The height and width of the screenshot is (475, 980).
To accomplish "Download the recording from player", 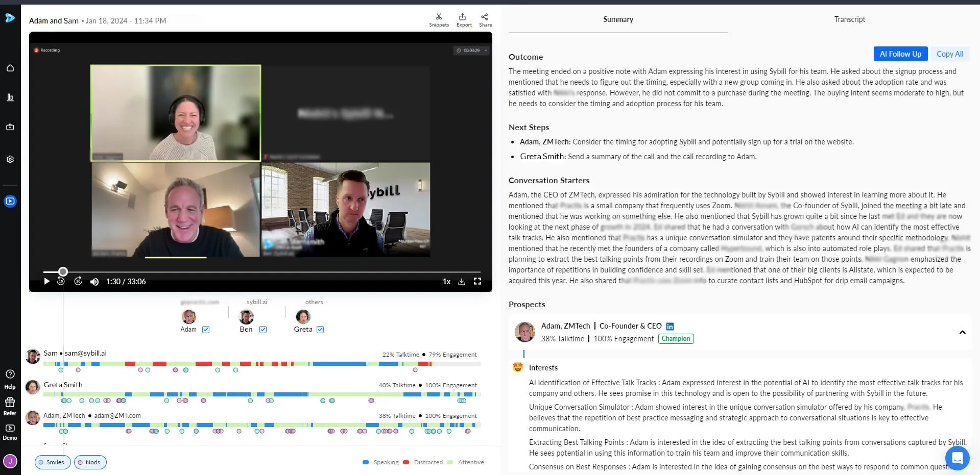I will point(462,282).
